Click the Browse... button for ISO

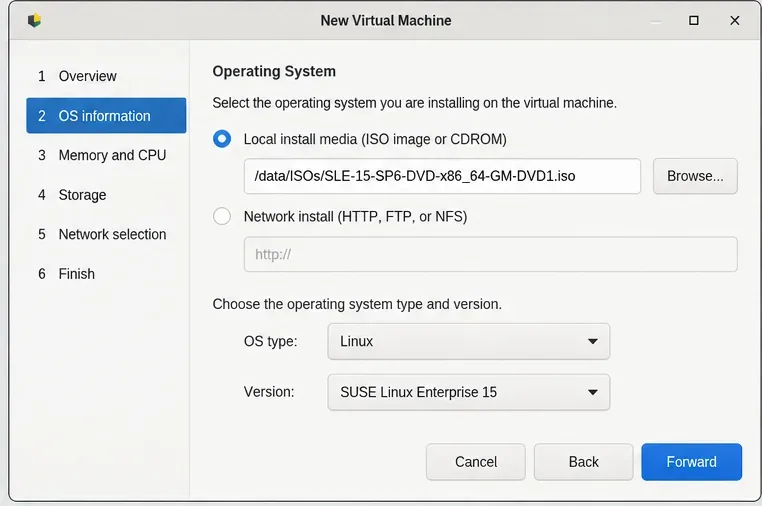click(695, 176)
